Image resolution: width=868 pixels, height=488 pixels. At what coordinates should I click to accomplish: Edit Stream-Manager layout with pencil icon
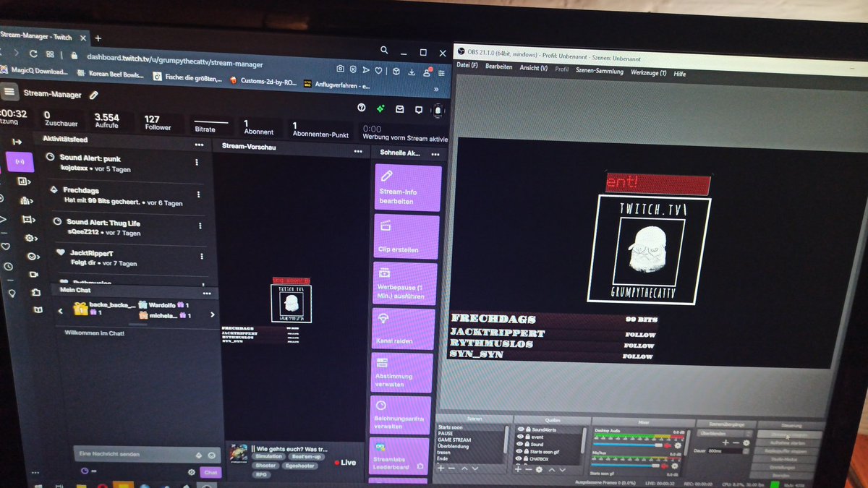tap(94, 95)
